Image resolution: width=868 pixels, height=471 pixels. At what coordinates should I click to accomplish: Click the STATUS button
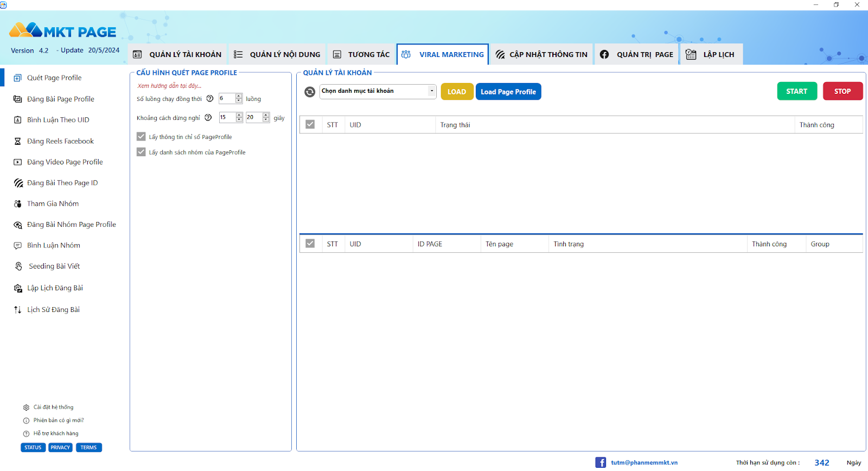click(x=33, y=448)
